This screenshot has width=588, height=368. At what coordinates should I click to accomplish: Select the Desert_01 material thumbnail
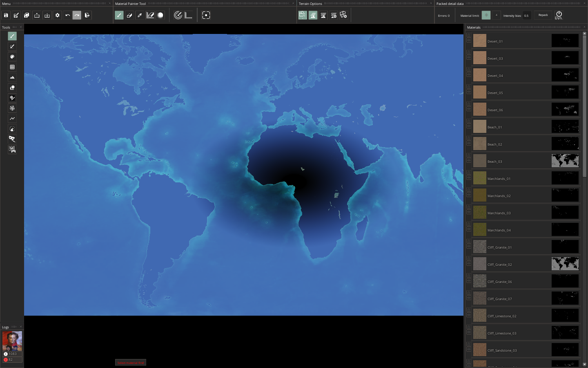point(479,40)
